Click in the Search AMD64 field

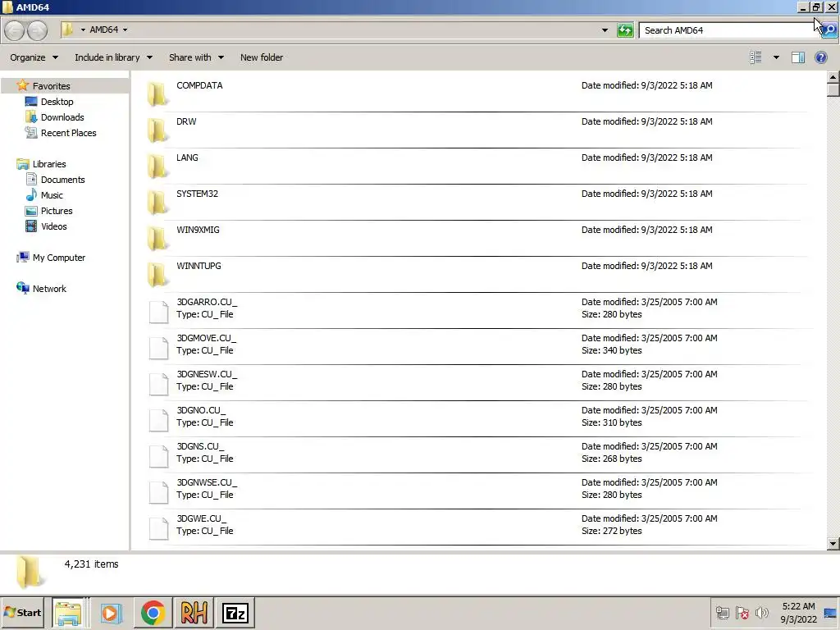click(729, 30)
